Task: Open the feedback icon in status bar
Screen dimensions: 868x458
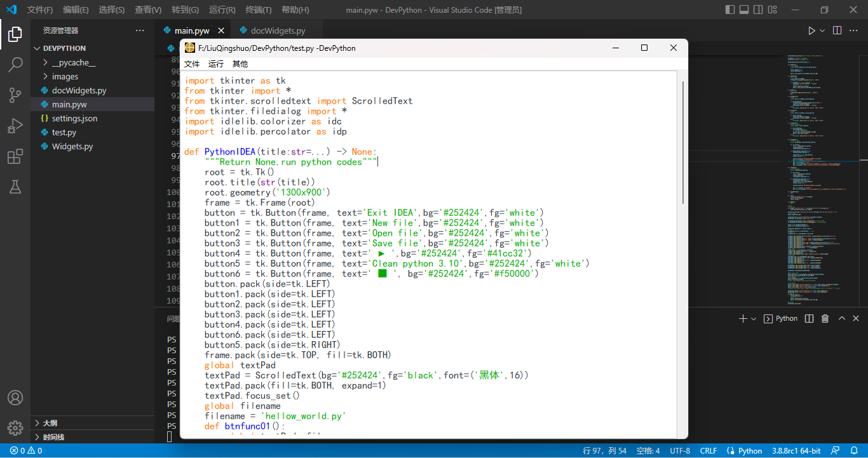Action: [x=836, y=451]
